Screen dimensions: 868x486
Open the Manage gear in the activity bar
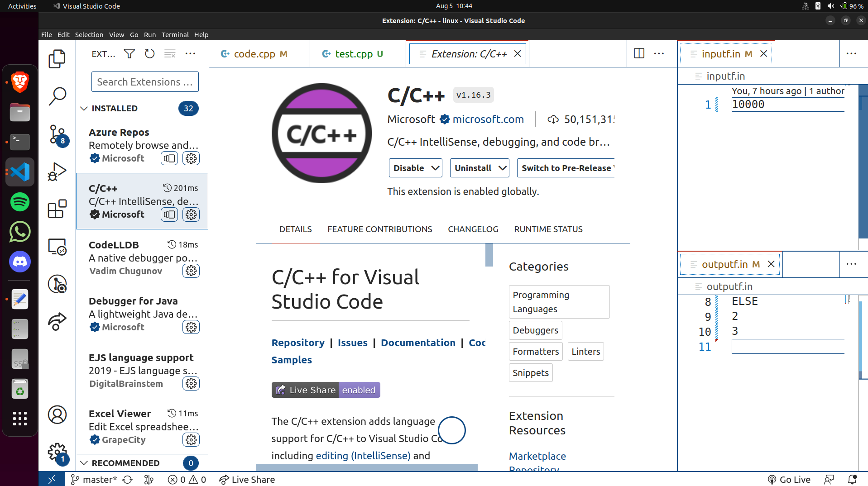point(57,452)
